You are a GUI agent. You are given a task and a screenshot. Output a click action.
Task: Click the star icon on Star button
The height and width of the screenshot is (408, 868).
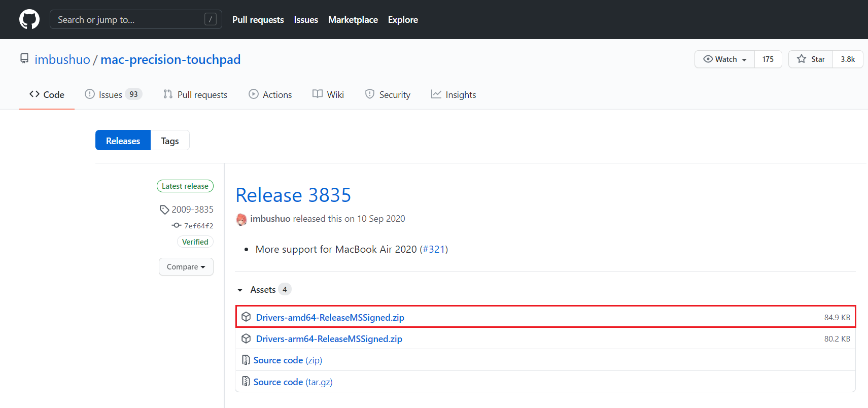(802, 59)
